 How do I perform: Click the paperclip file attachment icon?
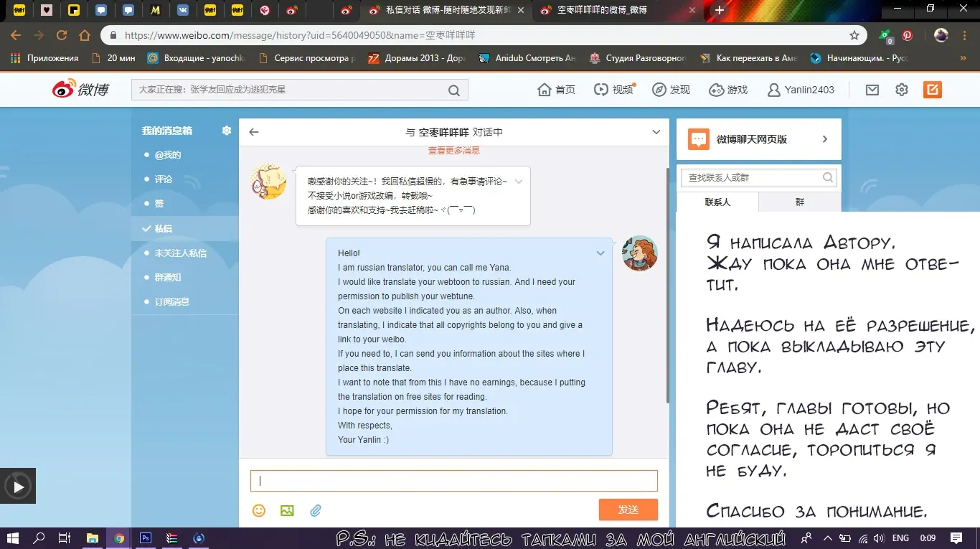[316, 510]
